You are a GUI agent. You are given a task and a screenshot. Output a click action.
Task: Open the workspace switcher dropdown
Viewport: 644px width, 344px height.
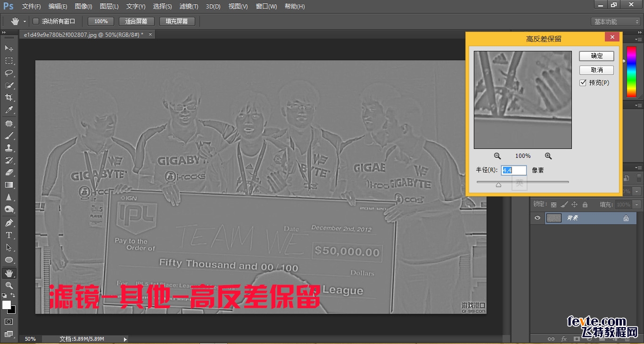tap(616, 22)
